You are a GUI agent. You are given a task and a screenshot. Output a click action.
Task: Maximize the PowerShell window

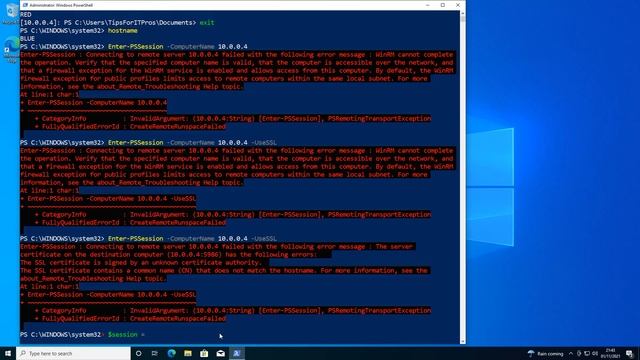pyautogui.click(x=443, y=5)
